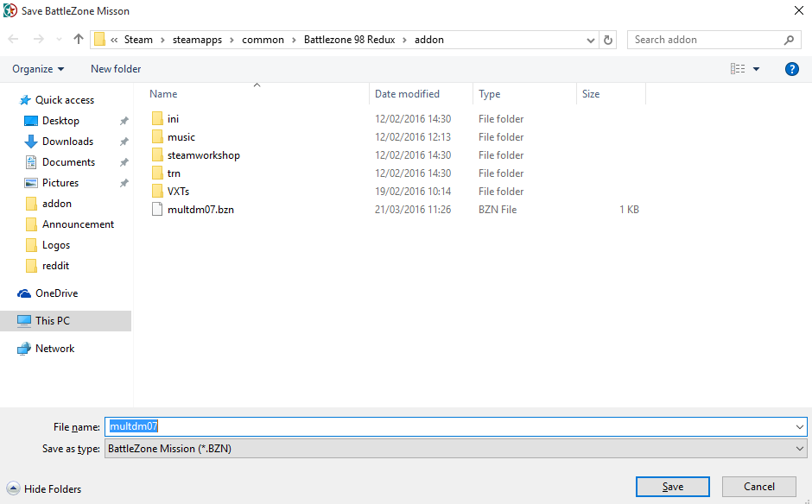Select the VXTs folder icon
This screenshot has width=812, height=504.
(157, 191)
